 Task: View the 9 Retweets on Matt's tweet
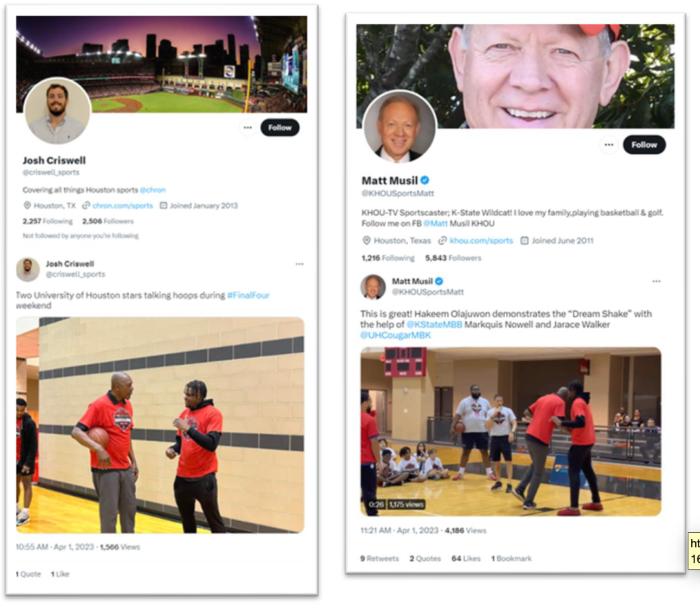pos(379,559)
